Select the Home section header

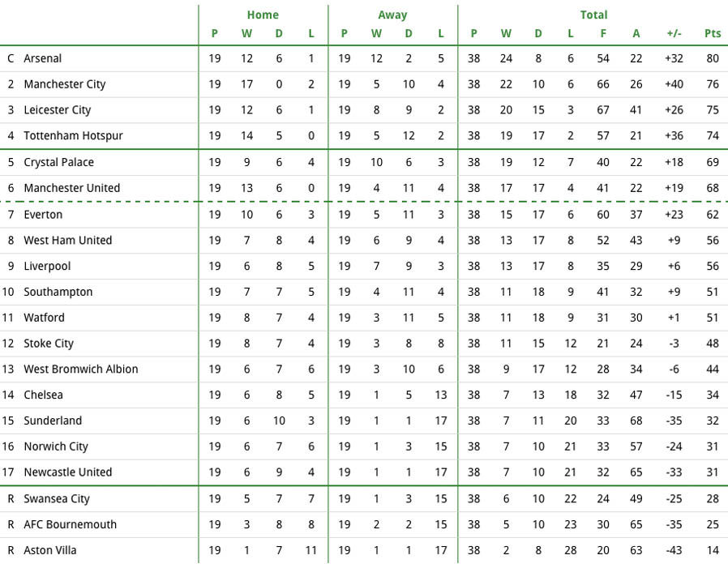click(x=263, y=15)
